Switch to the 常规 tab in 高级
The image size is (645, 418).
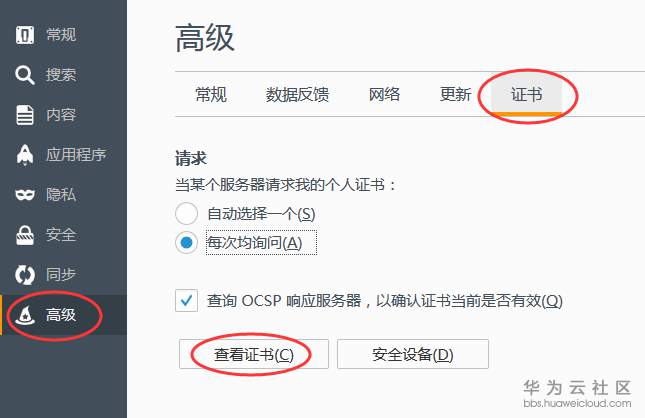pyautogui.click(x=211, y=95)
